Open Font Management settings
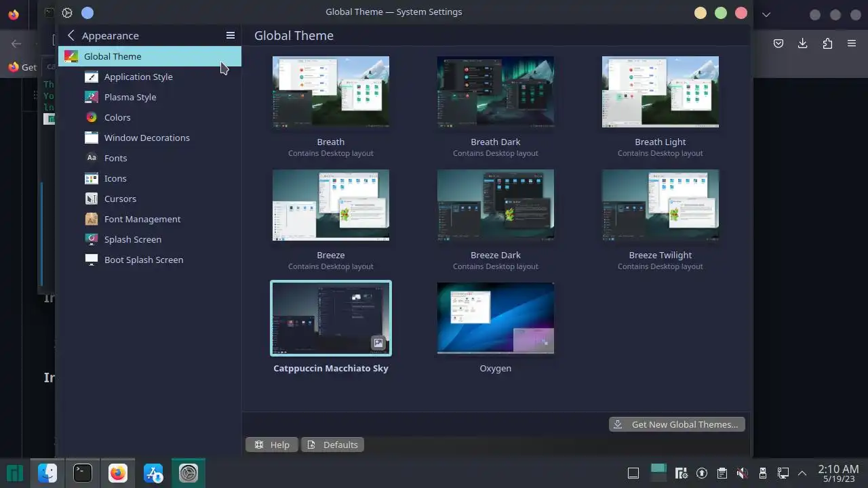Image resolution: width=868 pixels, height=488 pixels. click(150, 219)
